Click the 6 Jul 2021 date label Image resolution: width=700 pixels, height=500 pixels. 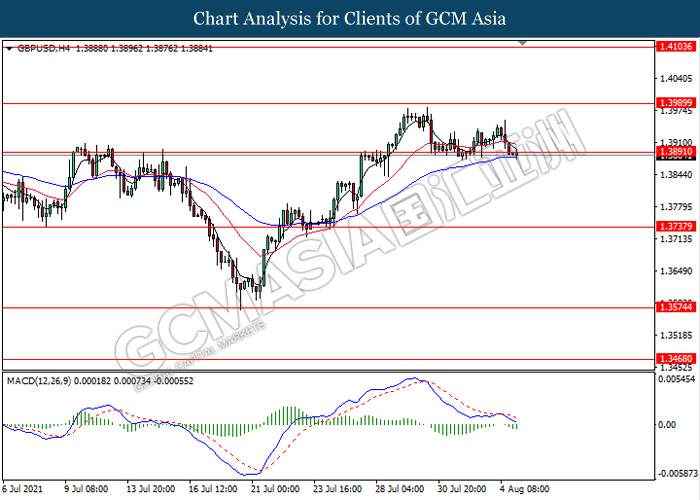coord(22,489)
